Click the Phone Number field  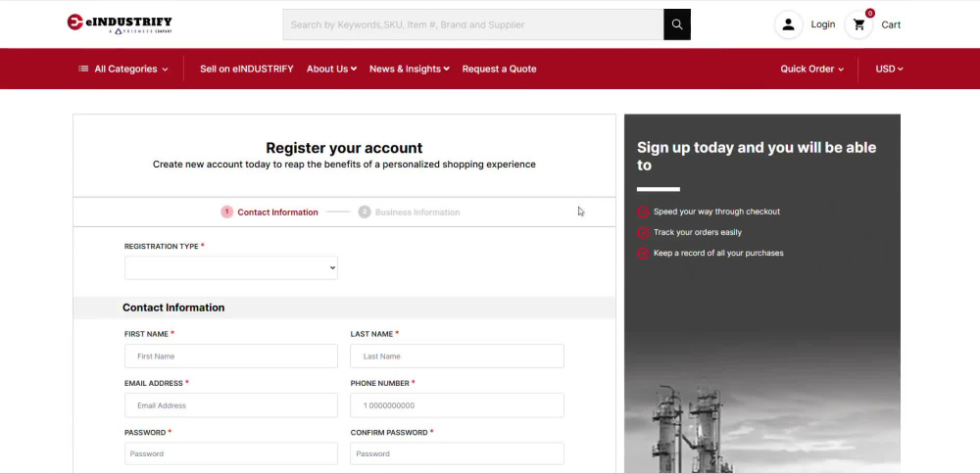click(x=457, y=405)
